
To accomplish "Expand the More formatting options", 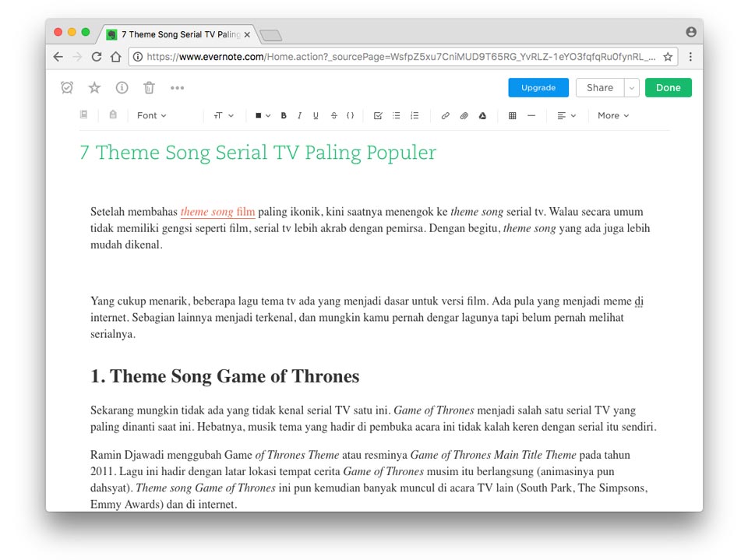I will point(613,115).
